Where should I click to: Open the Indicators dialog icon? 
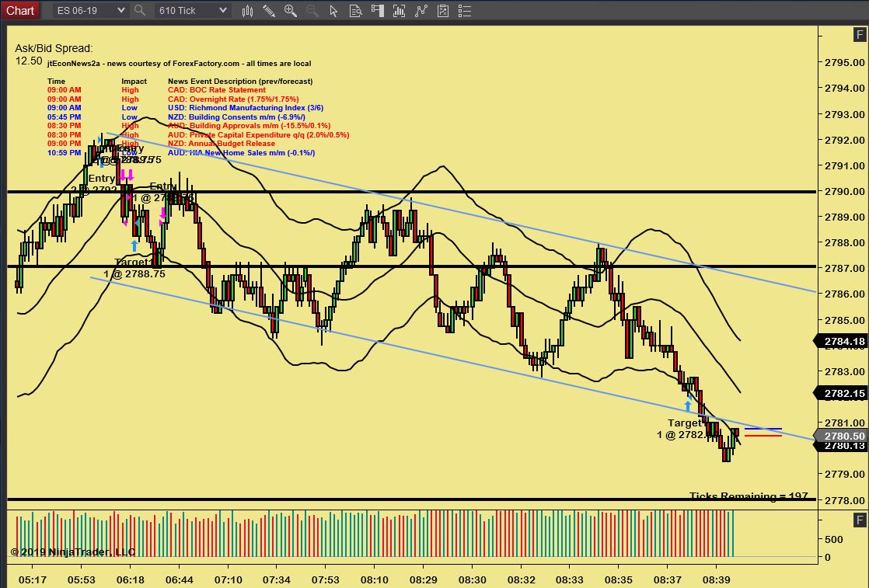421,11
